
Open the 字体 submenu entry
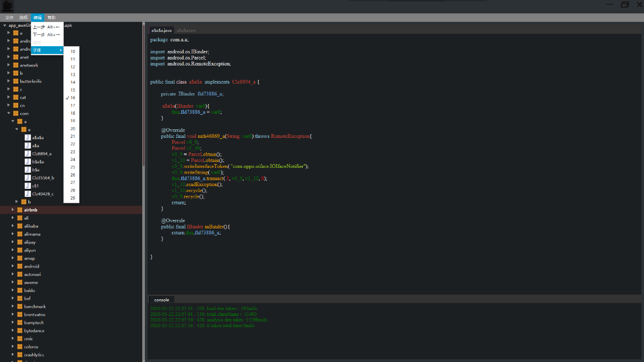[x=47, y=50]
